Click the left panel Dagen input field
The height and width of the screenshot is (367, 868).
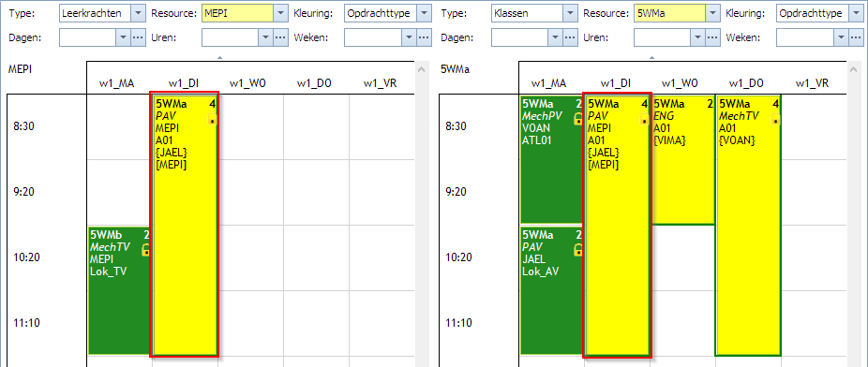(x=87, y=37)
